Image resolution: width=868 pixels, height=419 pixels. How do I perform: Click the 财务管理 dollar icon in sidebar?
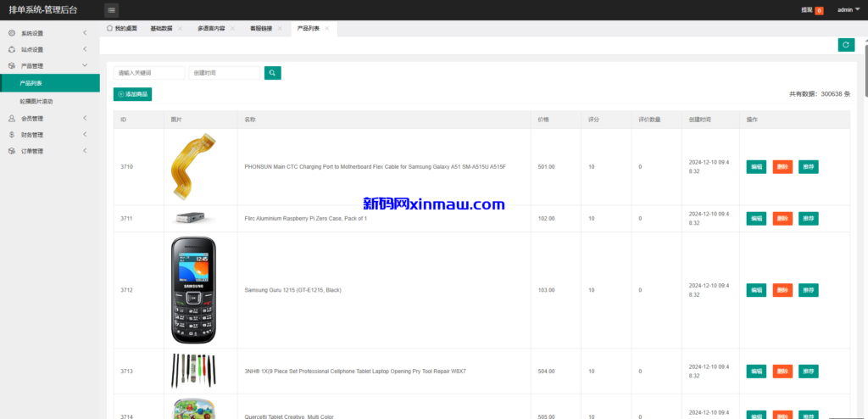(x=11, y=135)
